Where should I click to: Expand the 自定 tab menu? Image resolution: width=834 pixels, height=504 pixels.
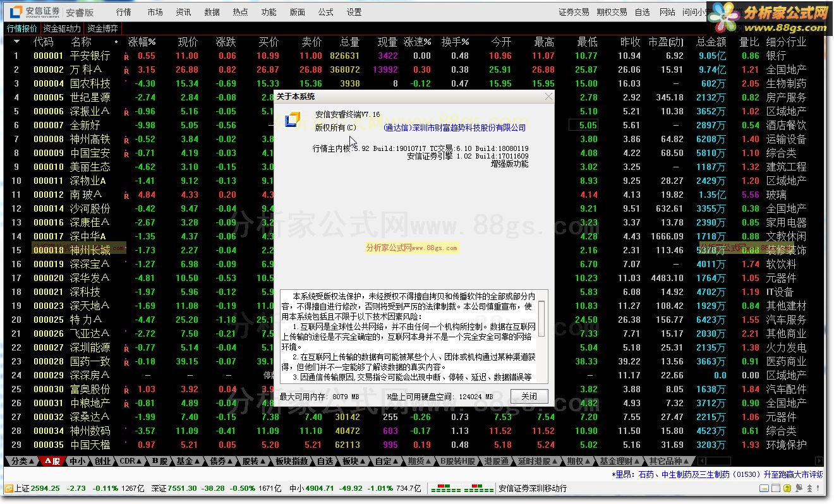tap(387, 461)
